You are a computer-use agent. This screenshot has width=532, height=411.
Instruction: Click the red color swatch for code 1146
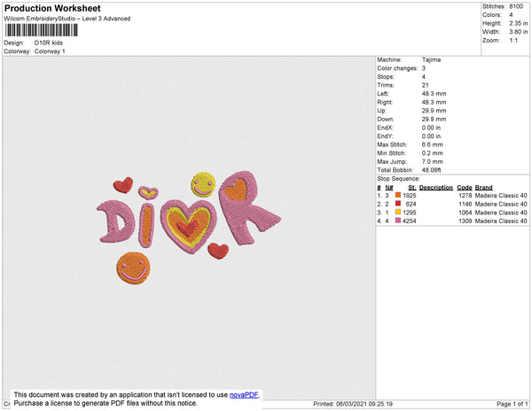coord(398,204)
